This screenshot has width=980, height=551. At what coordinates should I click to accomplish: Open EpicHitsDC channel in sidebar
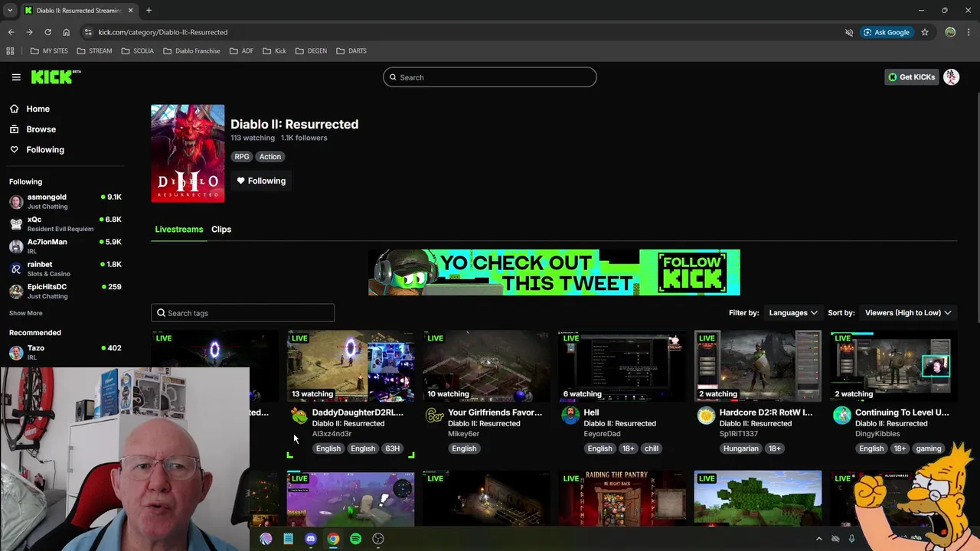pos(65,291)
